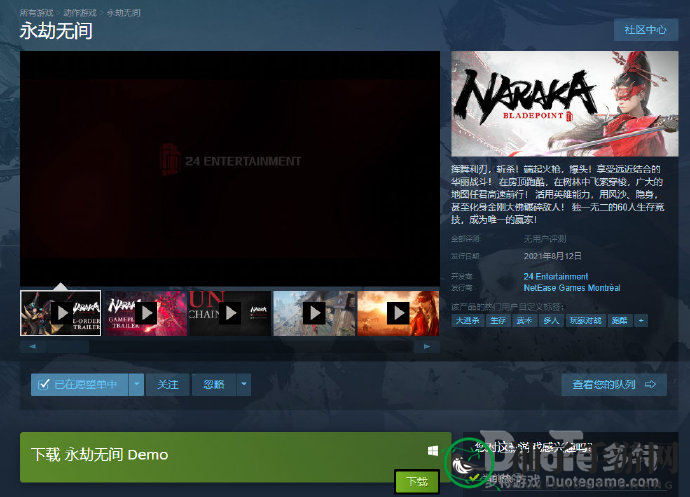Click the 动作游戏 breadcrumb link
Screen dimensions: 690x497
[80, 13]
